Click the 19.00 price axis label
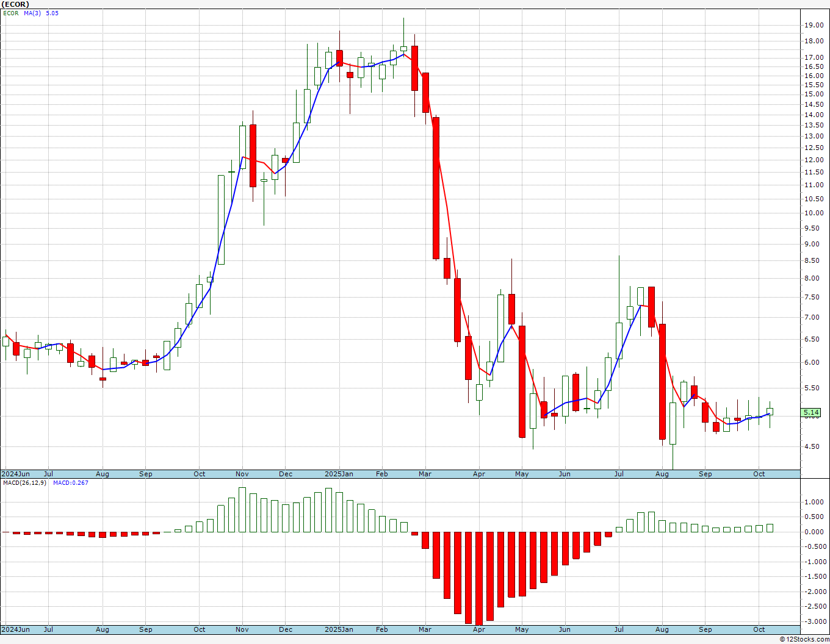Viewport: 830px width, 644px height. tap(814, 25)
